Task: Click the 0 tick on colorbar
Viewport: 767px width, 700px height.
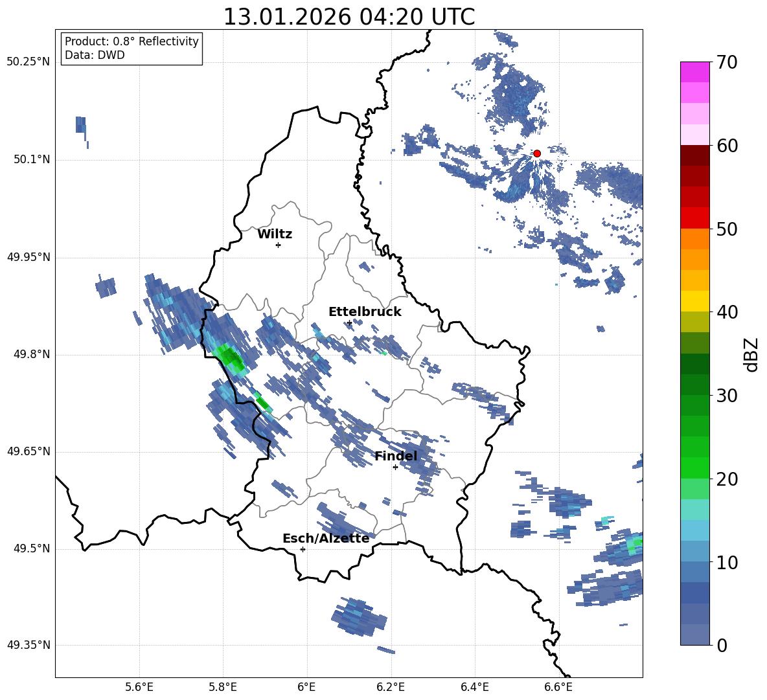Action: 722,645
